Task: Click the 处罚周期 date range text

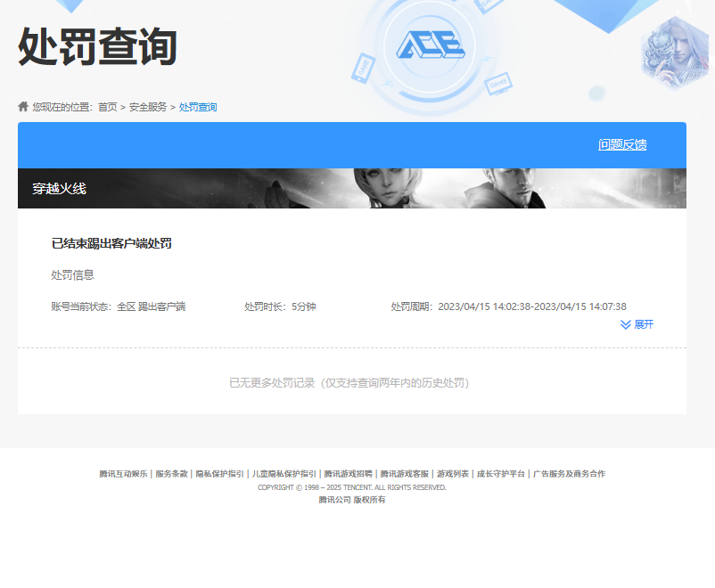Action: pos(509,306)
